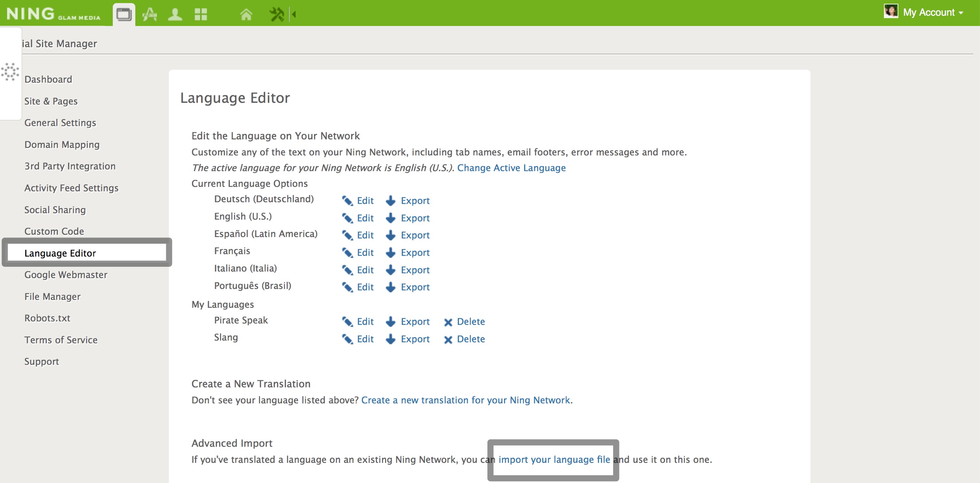The height and width of the screenshot is (483, 980).
Task: Collapse toolbar with the left arrow
Action: click(294, 14)
